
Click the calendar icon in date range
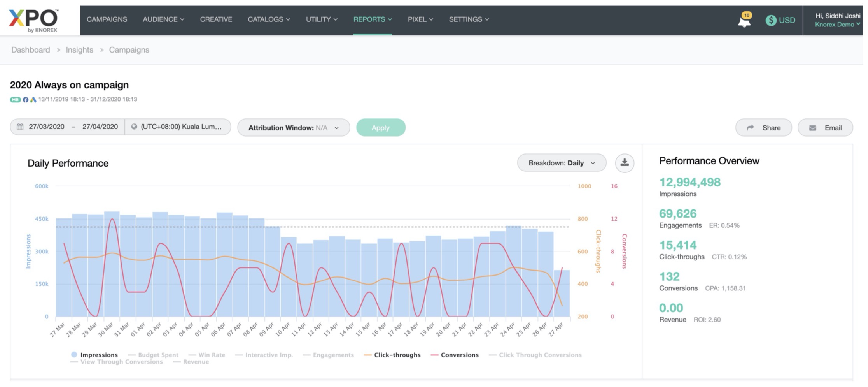pyautogui.click(x=20, y=127)
